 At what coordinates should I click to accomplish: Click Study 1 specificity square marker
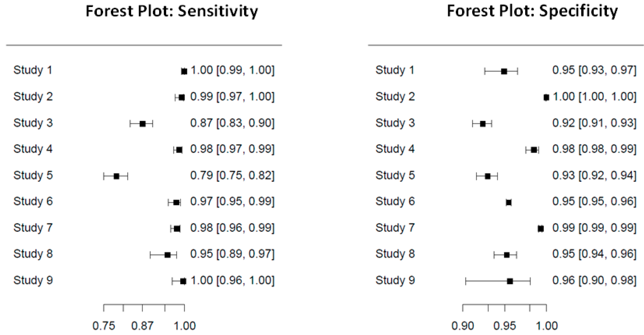(x=504, y=71)
